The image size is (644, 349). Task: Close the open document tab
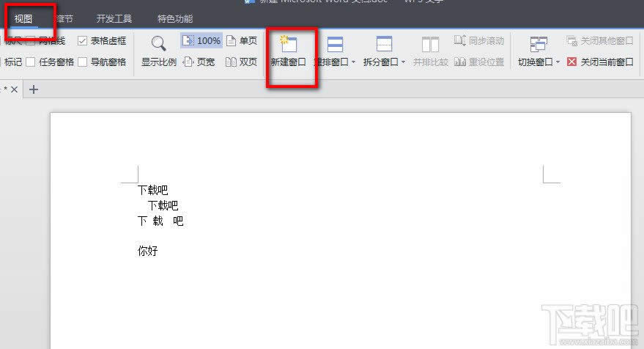click(x=14, y=89)
